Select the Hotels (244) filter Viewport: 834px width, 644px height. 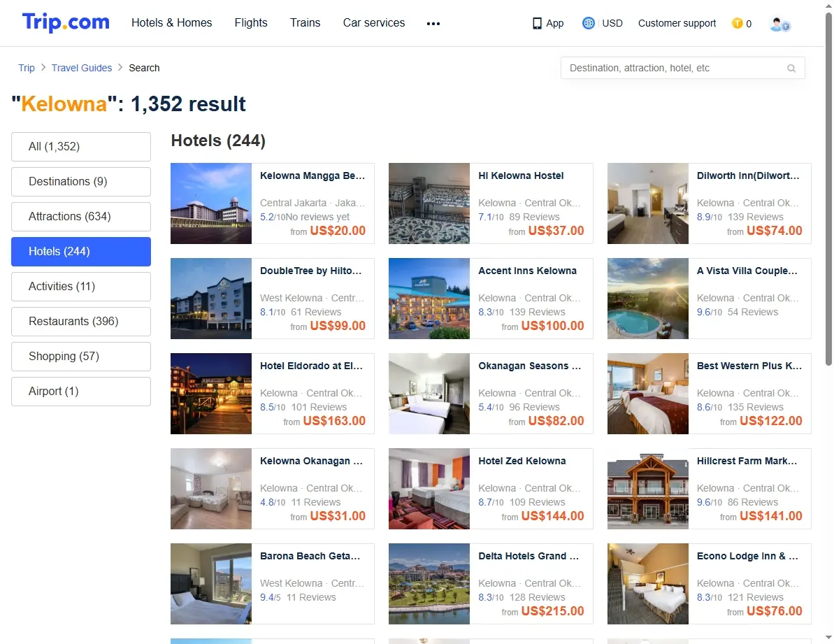(81, 252)
